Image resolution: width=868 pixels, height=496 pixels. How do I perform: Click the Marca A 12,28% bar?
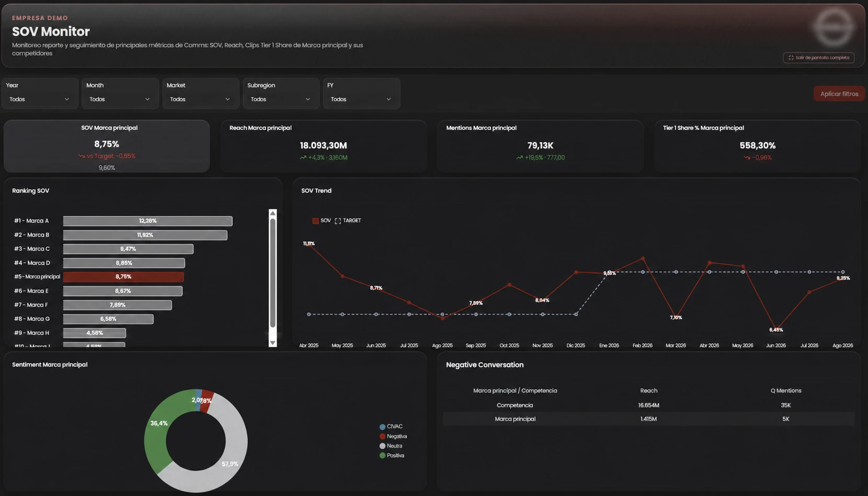point(148,221)
